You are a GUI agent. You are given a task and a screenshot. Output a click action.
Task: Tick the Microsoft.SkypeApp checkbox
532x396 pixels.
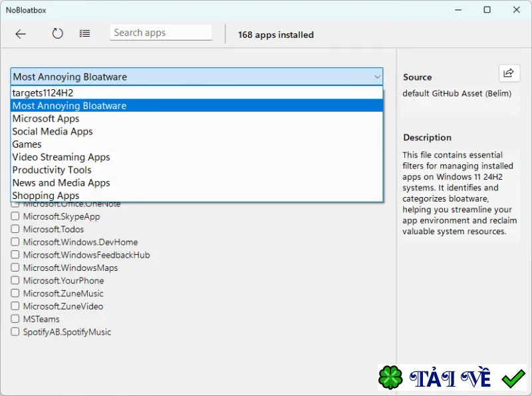coord(15,216)
